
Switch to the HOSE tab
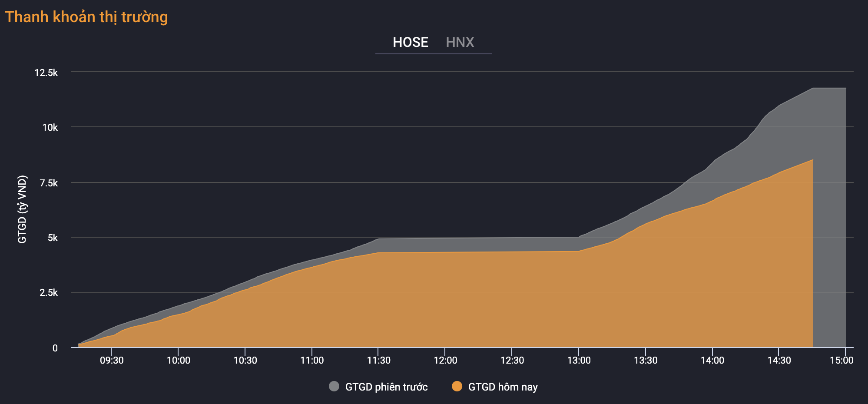click(410, 42)
